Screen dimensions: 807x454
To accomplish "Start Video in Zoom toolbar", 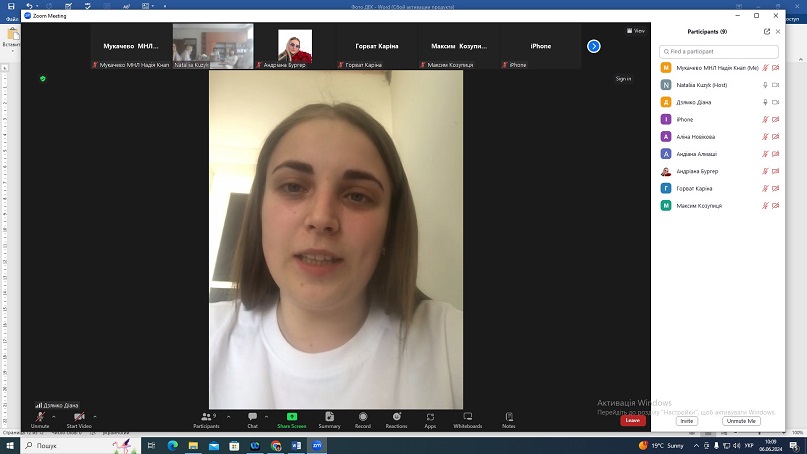I will [79, 420].
